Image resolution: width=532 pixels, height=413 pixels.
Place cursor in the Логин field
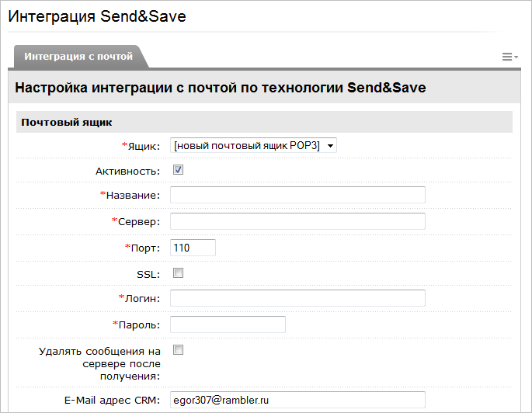[297, 298]
